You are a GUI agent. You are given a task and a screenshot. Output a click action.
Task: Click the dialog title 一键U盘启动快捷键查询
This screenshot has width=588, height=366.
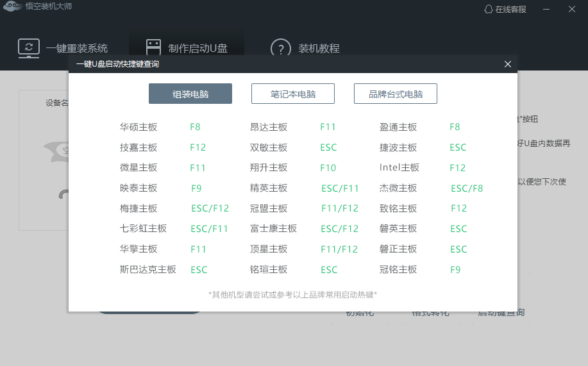pos(118,64)
